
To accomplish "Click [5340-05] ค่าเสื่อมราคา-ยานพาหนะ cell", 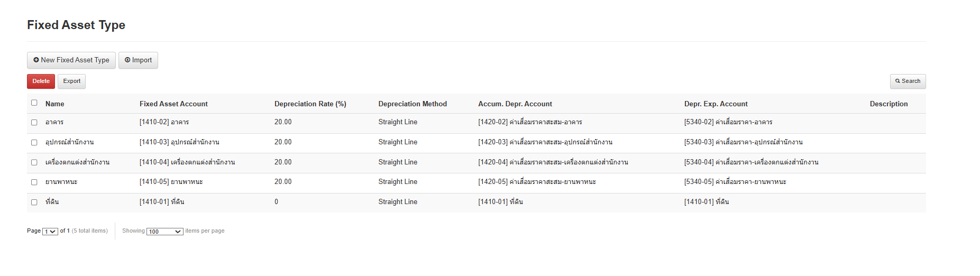I will pos(736,182).
